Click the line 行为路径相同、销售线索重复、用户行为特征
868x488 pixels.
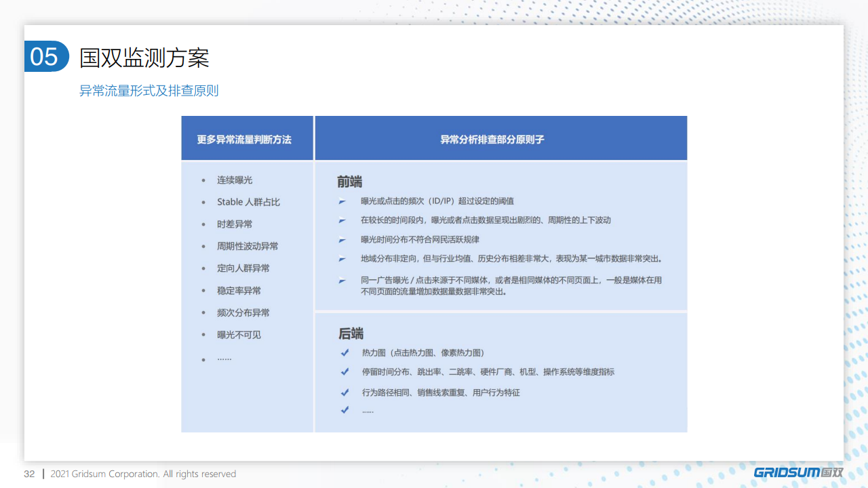(441, 392)
